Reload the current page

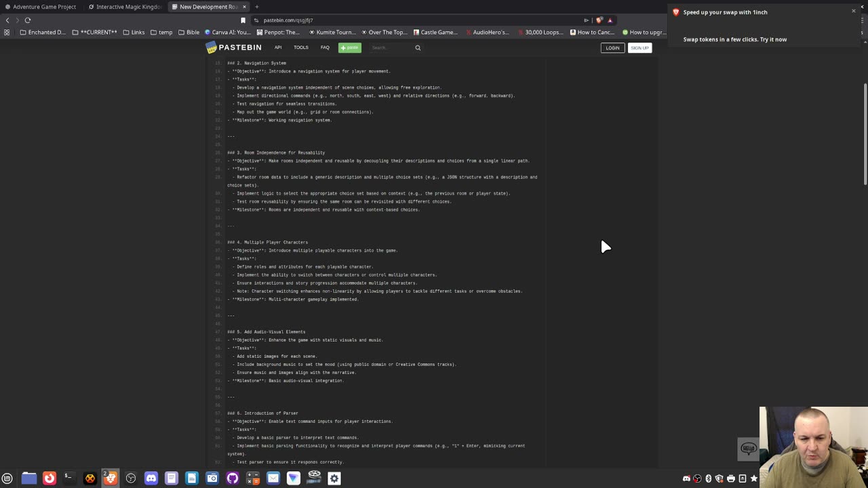28,20
